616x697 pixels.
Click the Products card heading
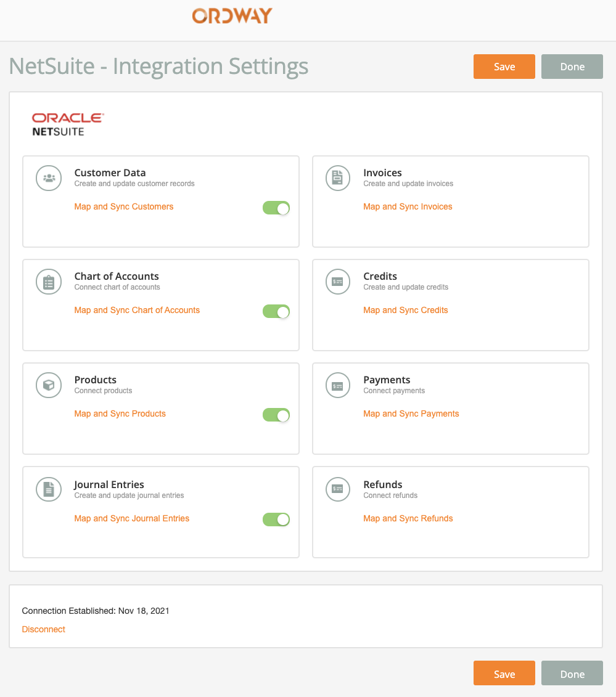tap(95, 380)
